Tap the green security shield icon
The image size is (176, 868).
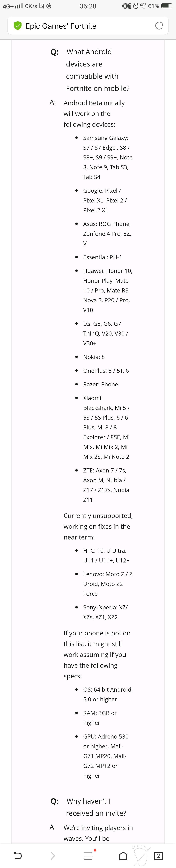pyautogui.click(x=17, y=26)
